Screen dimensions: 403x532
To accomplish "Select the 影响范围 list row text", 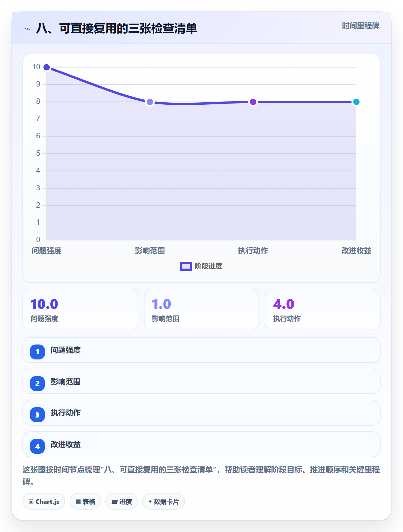I will pos(66,382).
